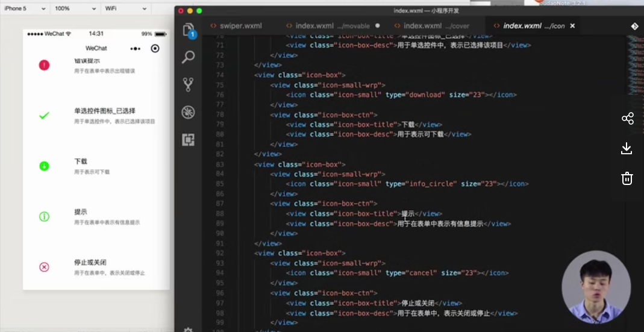Click text 用于在表单中表示有信息提示 in simulator

tap(107, 223)
